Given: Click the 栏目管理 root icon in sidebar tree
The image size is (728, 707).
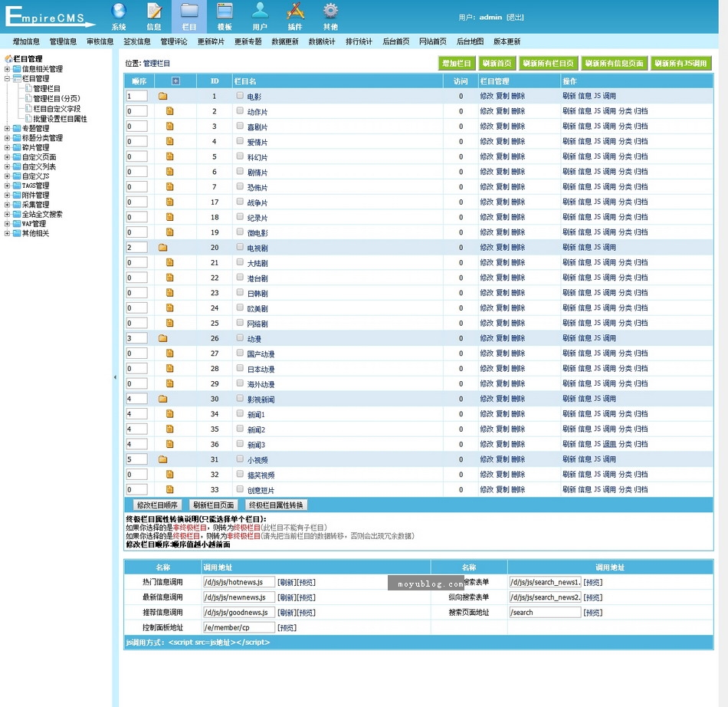Looking at the screenshot, I should pyautogui.click(x=8, y=58).
